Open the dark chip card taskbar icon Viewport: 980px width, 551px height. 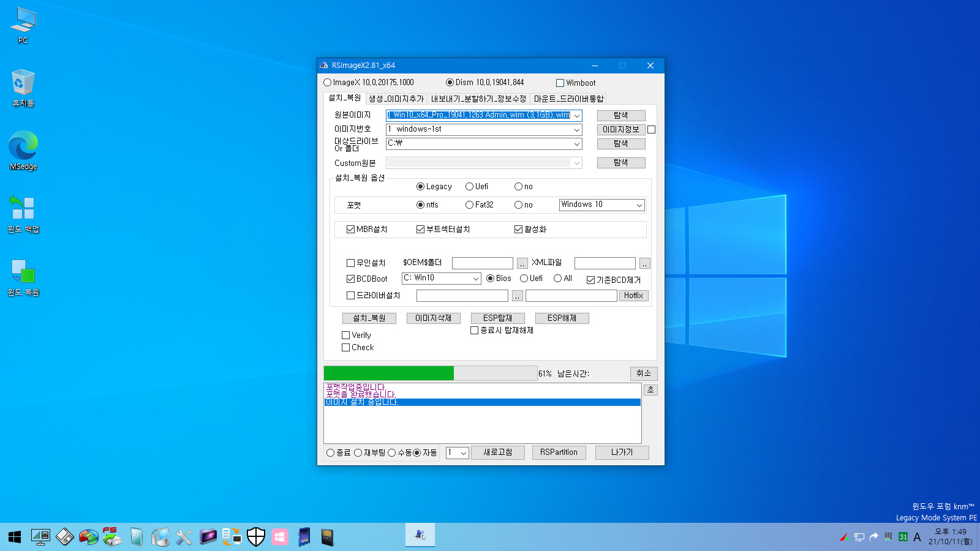(327, 538)
